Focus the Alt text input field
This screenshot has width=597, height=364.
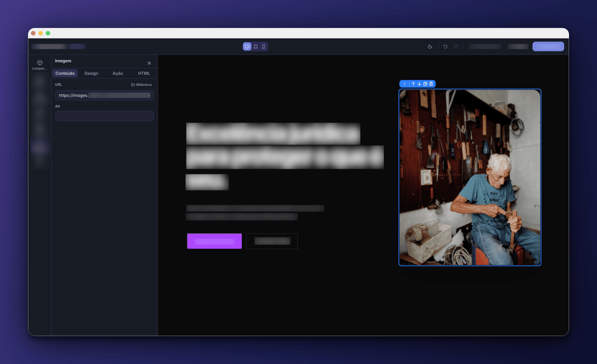[104, 116]
